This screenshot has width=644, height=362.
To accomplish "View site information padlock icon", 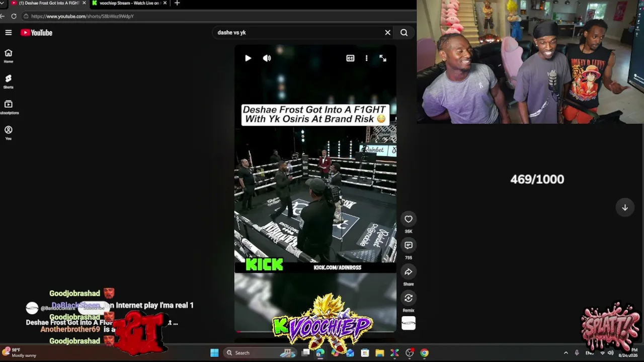I will [26, 16].
